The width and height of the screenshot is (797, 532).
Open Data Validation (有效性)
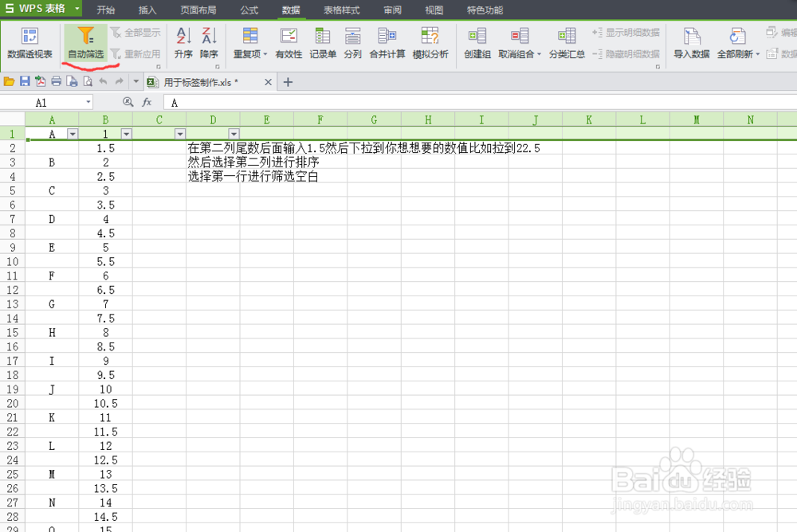click(x=289, y=43)
